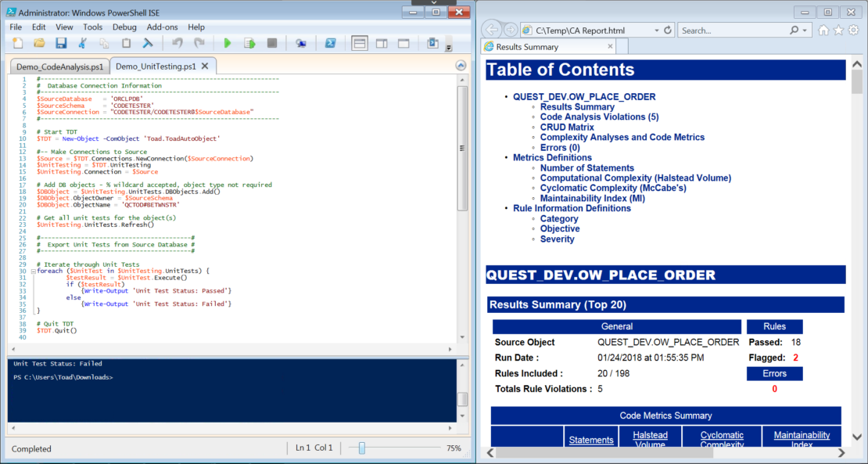This screenshot has width=868, height=464.
Task: Follow the CRUD Matrix link
Action: [x=567, y=127]
